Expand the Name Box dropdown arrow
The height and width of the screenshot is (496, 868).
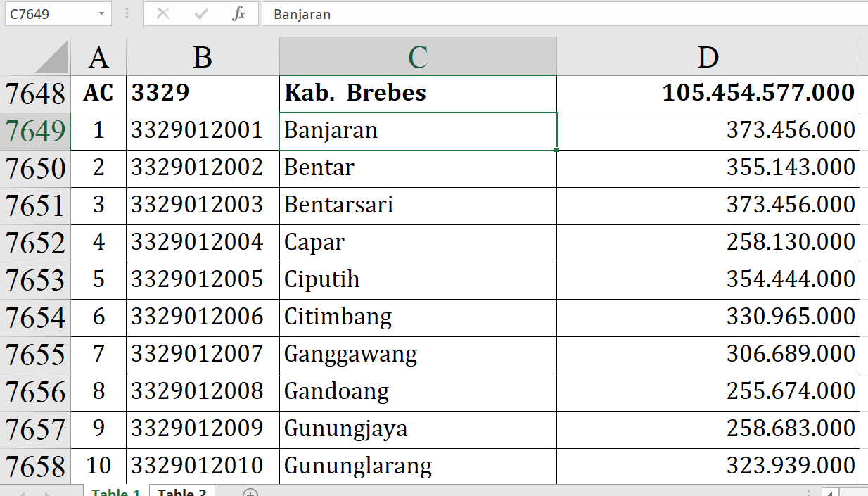click(102, 14)
